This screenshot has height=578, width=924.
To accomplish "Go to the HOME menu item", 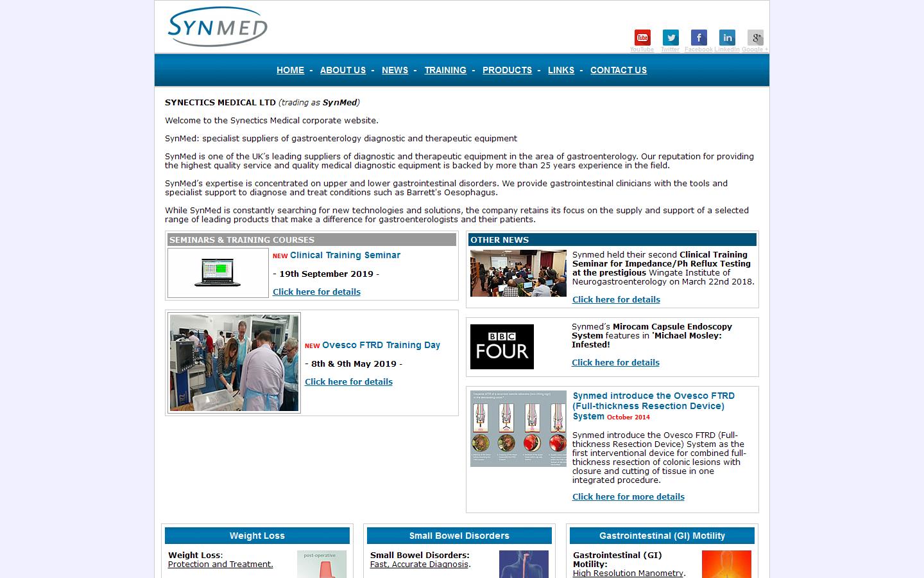I will coord(290,70).
